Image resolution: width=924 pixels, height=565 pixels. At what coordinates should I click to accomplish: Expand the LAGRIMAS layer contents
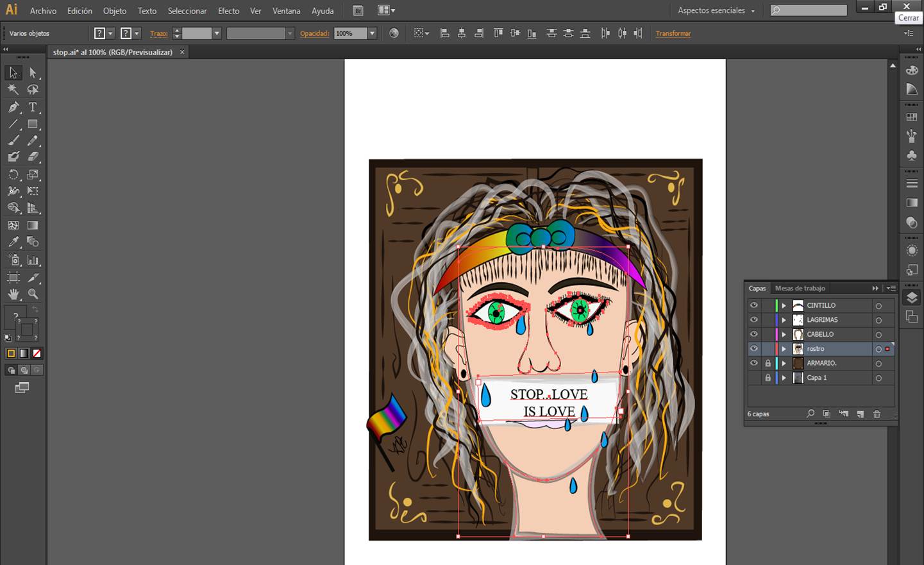click(x=784, y=320)
